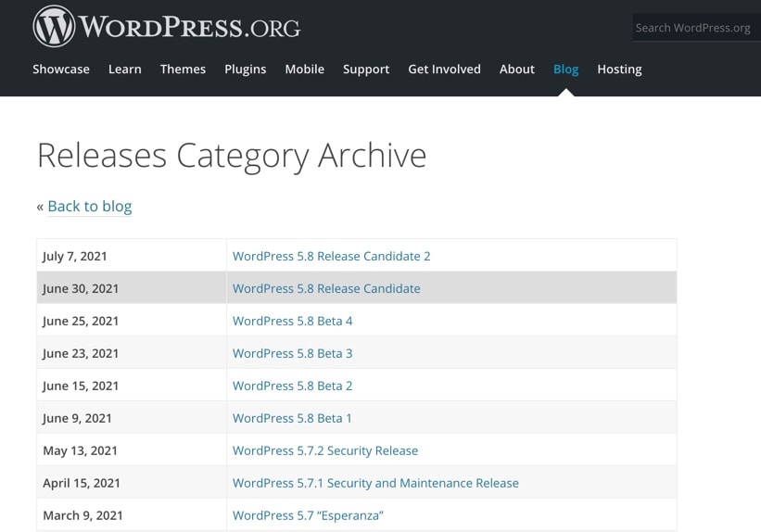
Task: Navigate to Plugins
Action: pyautogui.click(x=245, y=70)
